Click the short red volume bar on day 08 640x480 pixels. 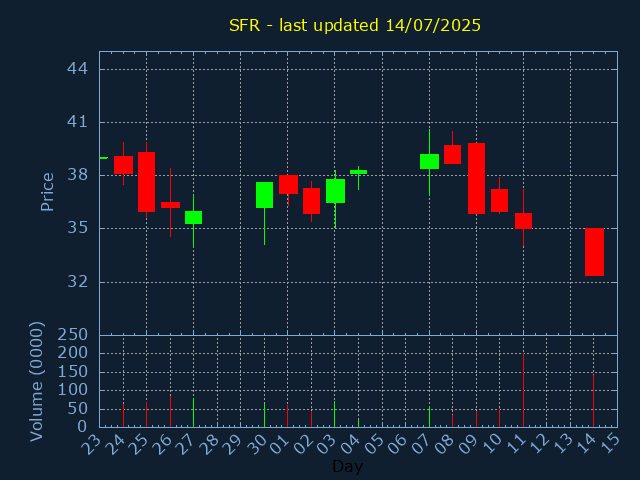tap(452, 421)
